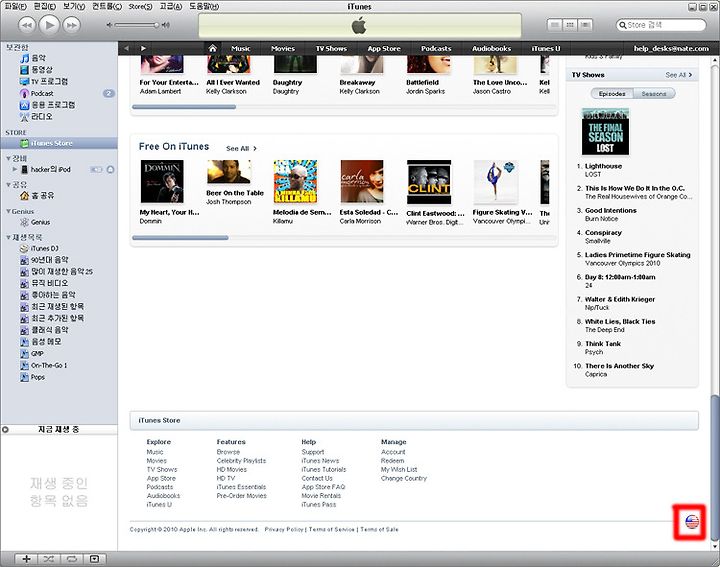Switch to grid view button

click(570, 25)
